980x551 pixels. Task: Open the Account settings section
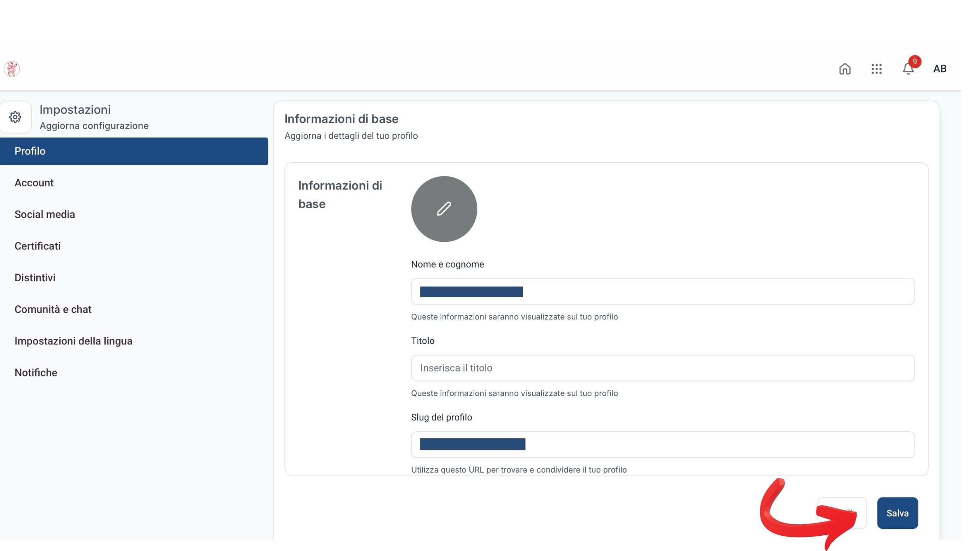click(34, 183)
